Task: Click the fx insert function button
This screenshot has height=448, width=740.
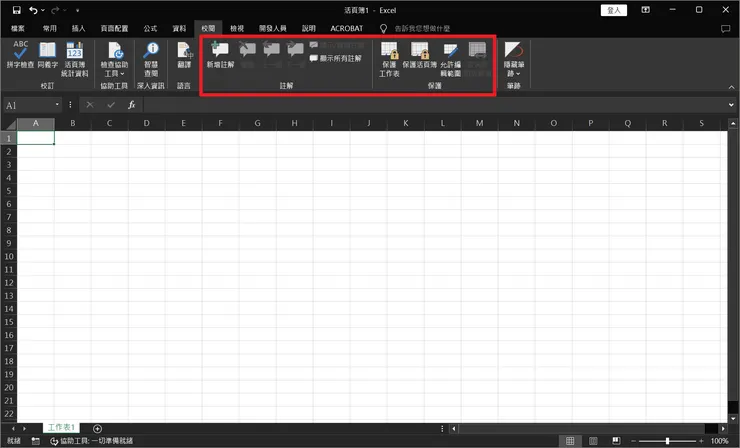Action: click(132, 105)
